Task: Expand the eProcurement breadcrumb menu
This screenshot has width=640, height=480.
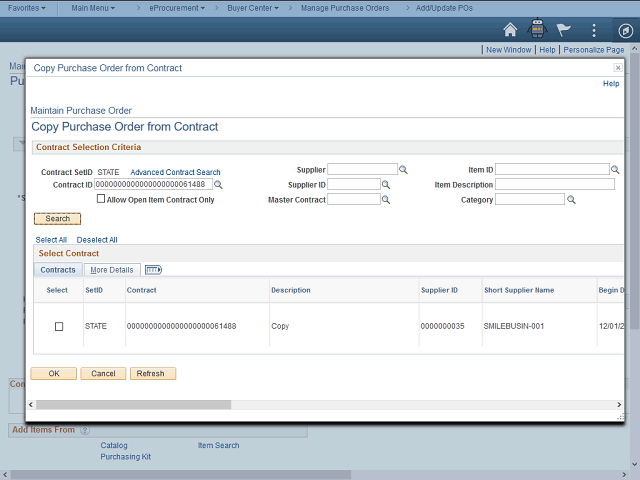Action: tap(178, 8)
